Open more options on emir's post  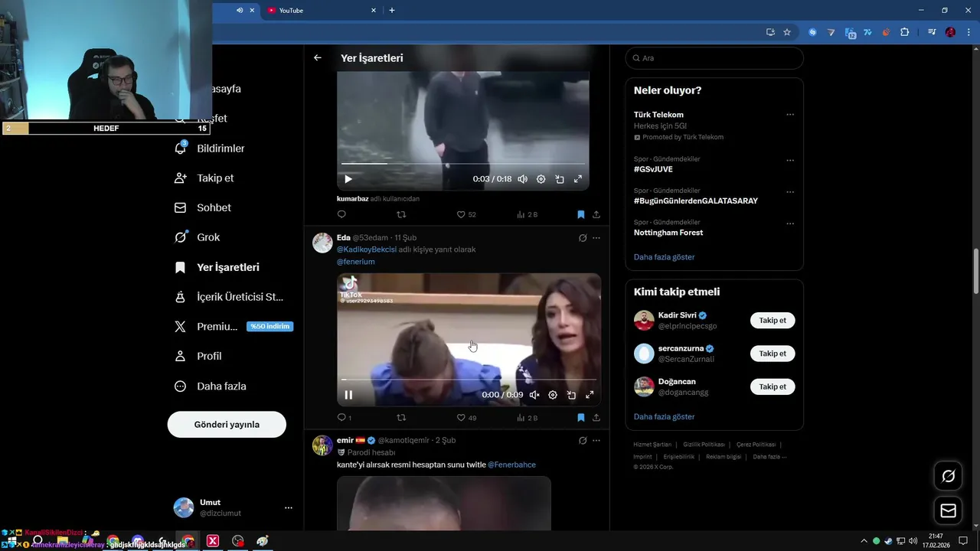coord(596,441)
